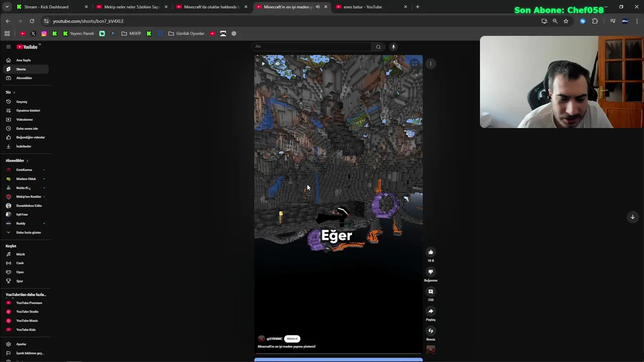
Task: Open the @SYKNMC channel link
Action: coord(274,339)
